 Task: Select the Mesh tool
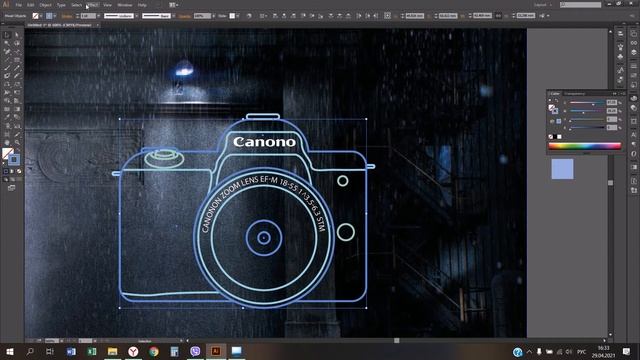7,109
